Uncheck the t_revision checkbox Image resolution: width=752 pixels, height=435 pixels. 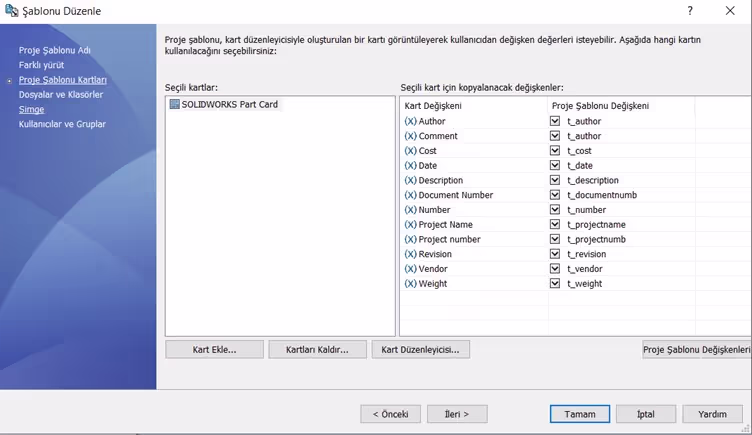555,254
